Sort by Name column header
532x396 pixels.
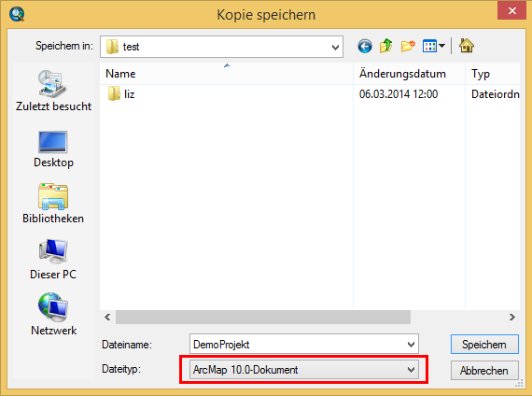[x=226, y=74]
